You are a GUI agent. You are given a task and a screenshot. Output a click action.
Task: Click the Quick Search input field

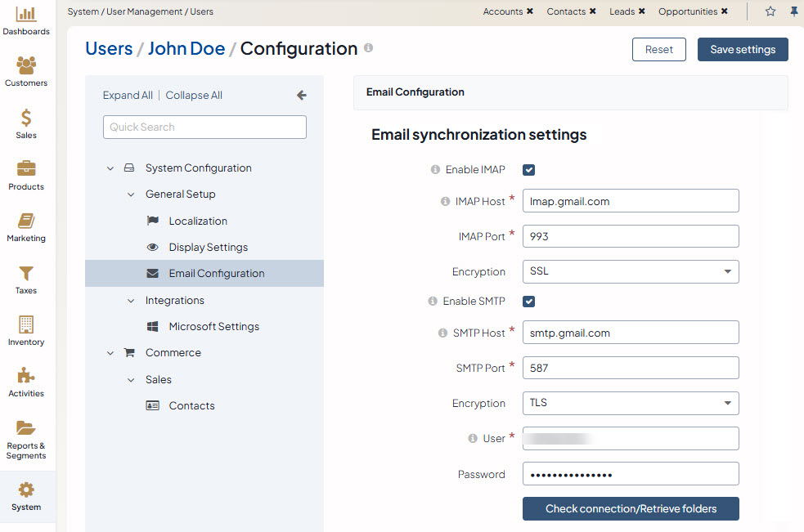point(204,127)
